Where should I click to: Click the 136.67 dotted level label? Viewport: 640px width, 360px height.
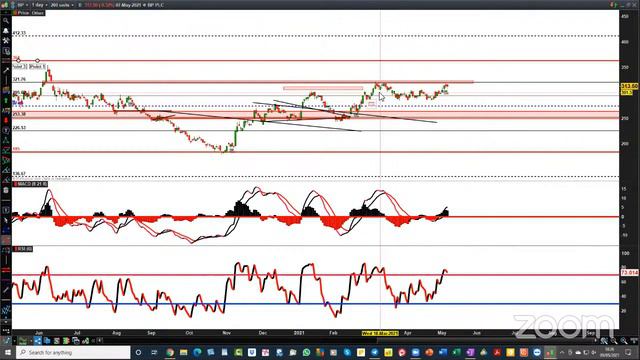(19, 173)
